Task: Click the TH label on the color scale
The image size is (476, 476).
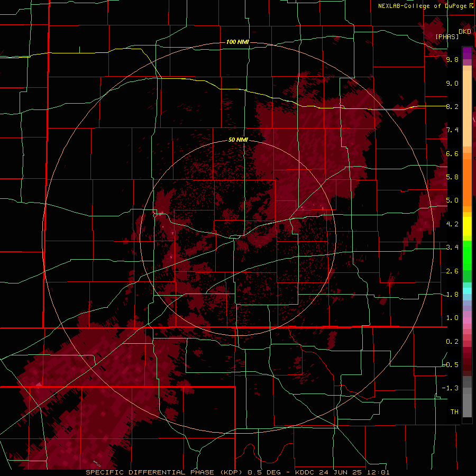Action: [x=454, y=411]
